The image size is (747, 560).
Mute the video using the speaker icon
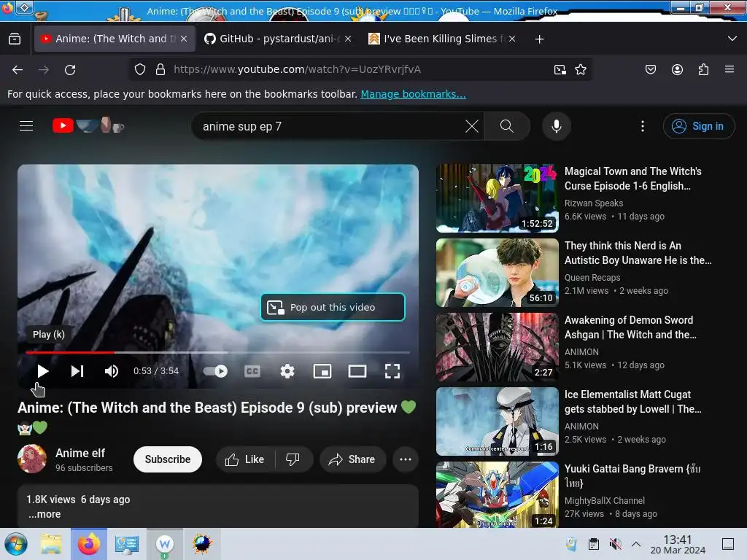[112, 371]
